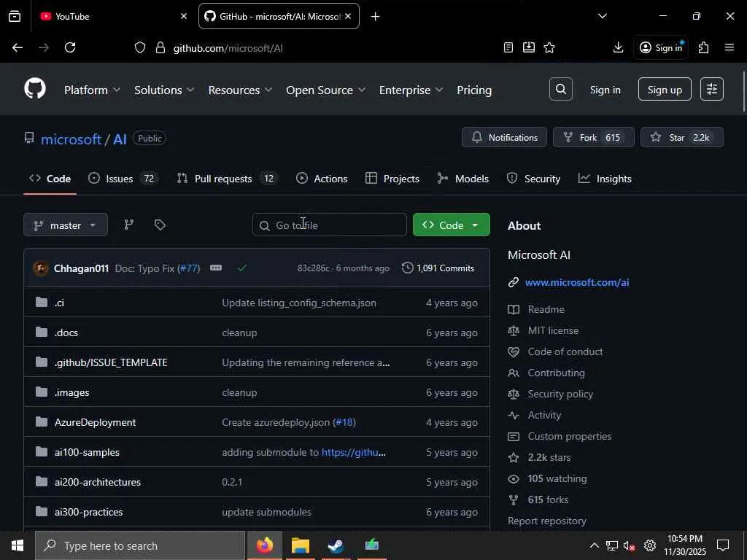Open Firefox extensions puzzle icon
747x560 pixels.
(x=704, y=47)
